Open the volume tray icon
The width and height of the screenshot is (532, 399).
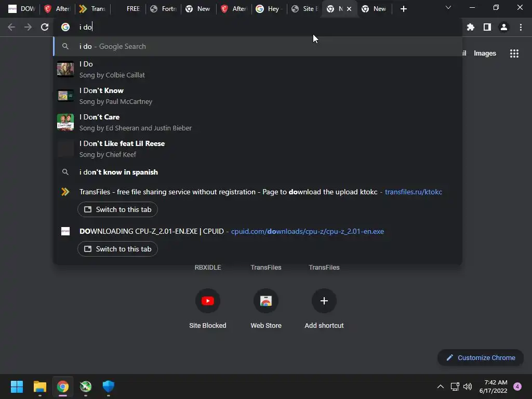468,387
